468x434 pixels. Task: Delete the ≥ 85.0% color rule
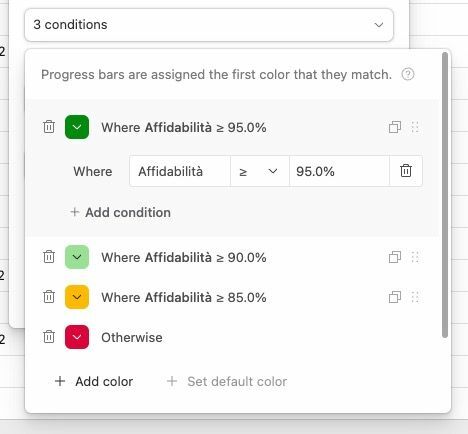[49, 297]
